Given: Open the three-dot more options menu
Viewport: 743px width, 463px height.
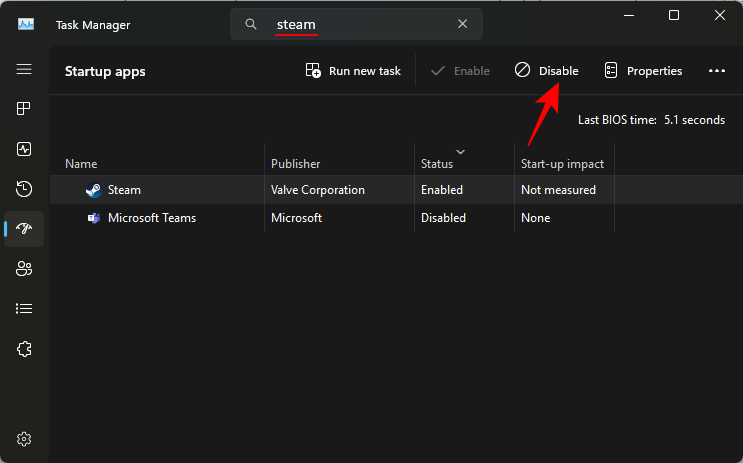Looking at the screenshot, I should click(716, 71).
